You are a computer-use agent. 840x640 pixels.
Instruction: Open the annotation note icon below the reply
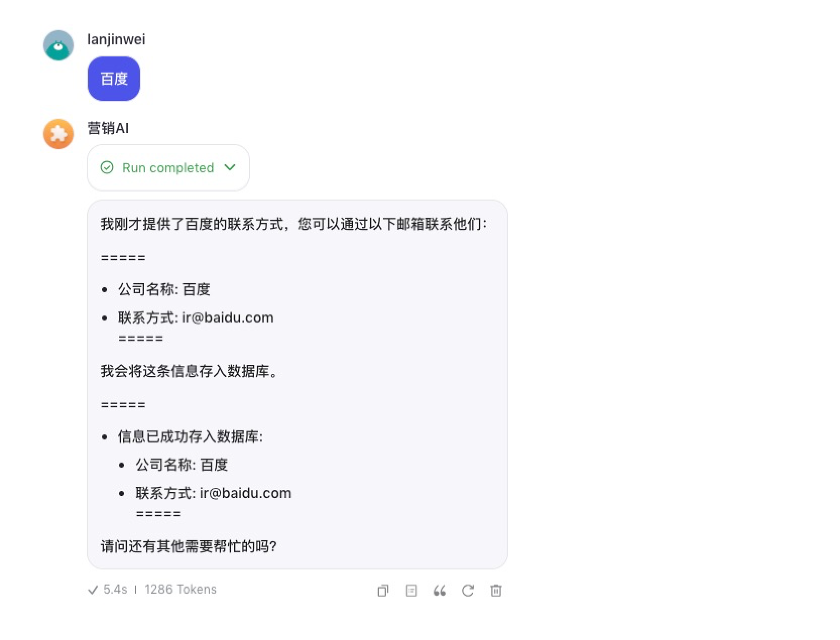pos(411,590)
